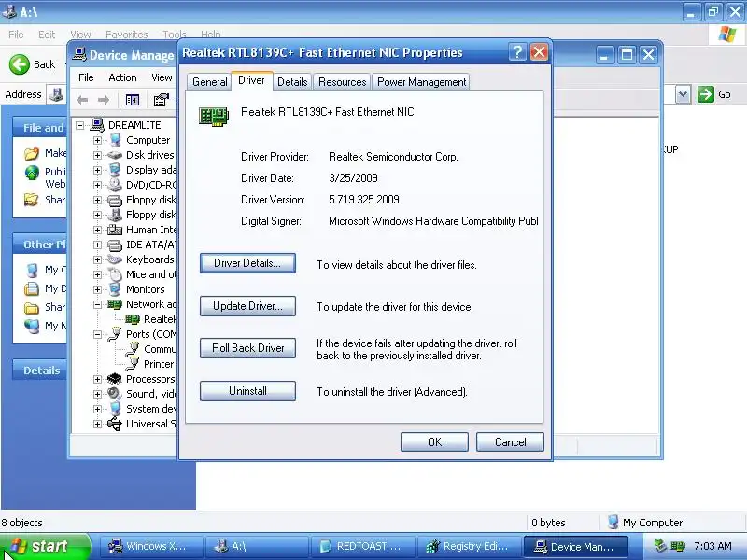
Task: Click the Disk drives icon in device tree
Action: coord(115,155)
